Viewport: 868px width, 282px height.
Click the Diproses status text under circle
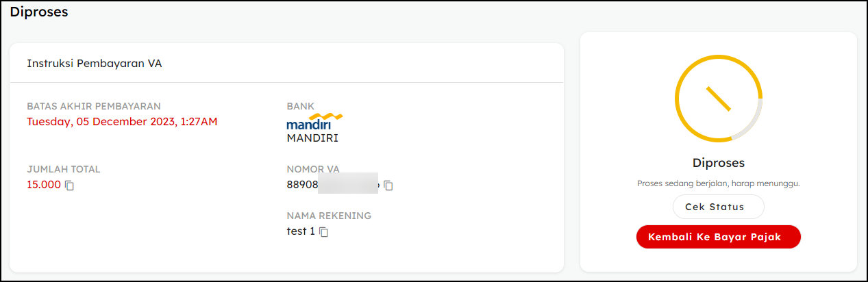coord(718,164)
